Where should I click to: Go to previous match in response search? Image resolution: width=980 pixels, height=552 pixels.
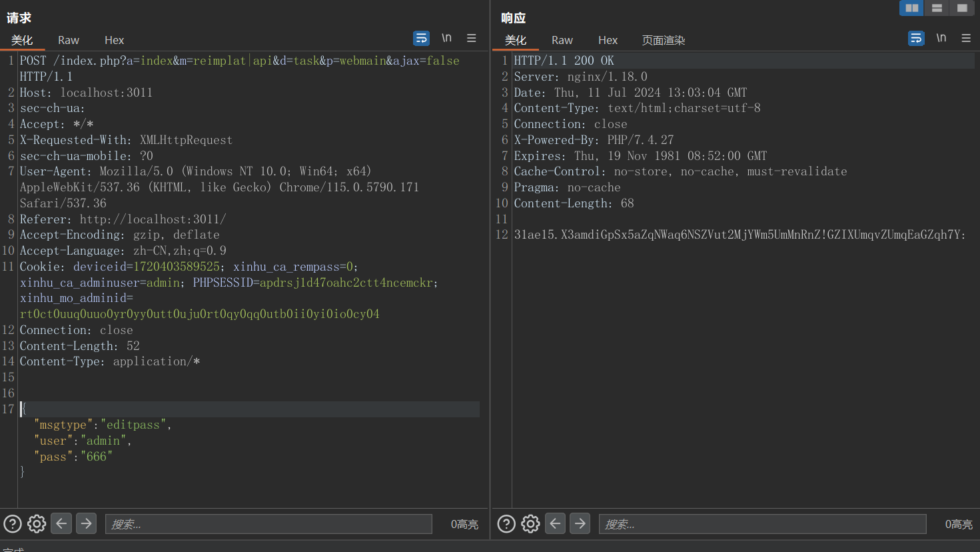click(555, 524)
